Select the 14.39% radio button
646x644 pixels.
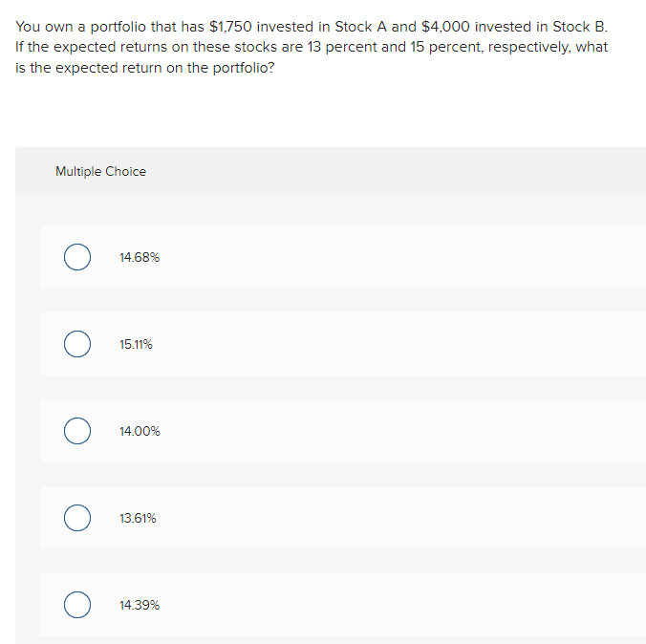[x=77, y=606]
